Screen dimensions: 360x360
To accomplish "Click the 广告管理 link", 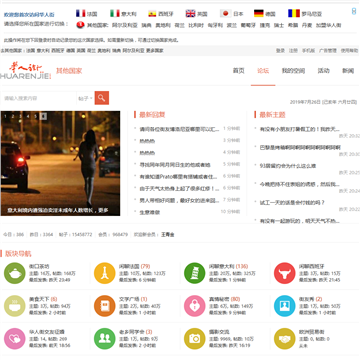I will click(x=328, y=51).
